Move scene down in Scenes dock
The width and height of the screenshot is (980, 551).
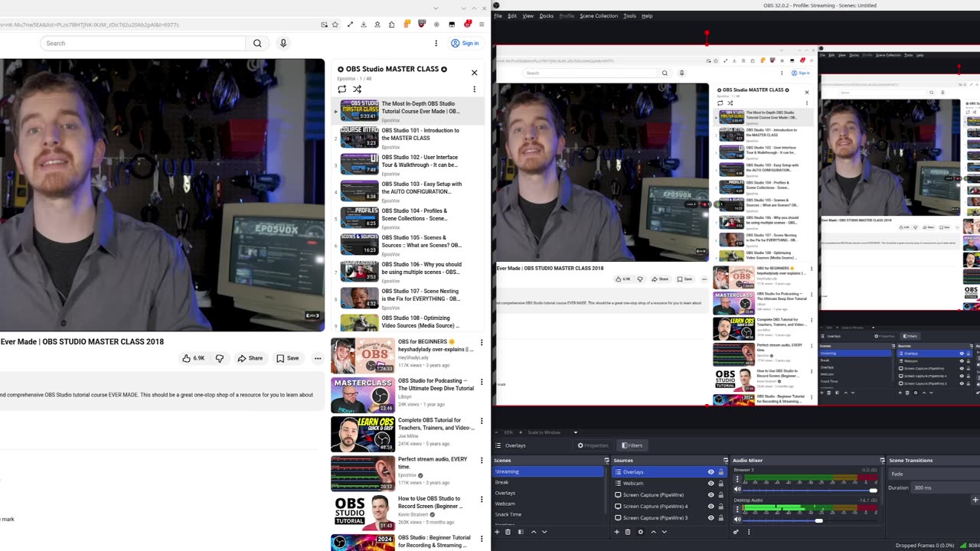544,532
